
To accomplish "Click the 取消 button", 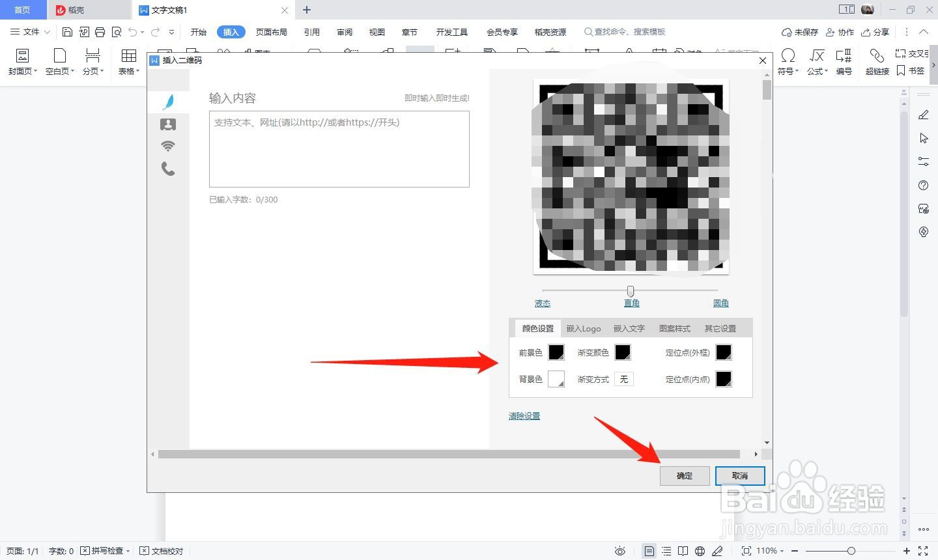I will click(740, 476).
